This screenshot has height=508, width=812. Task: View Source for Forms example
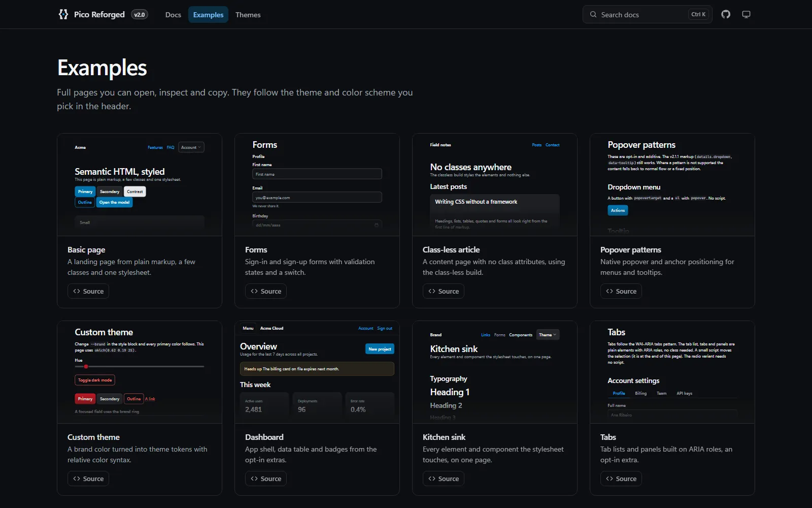pos(266,291)
